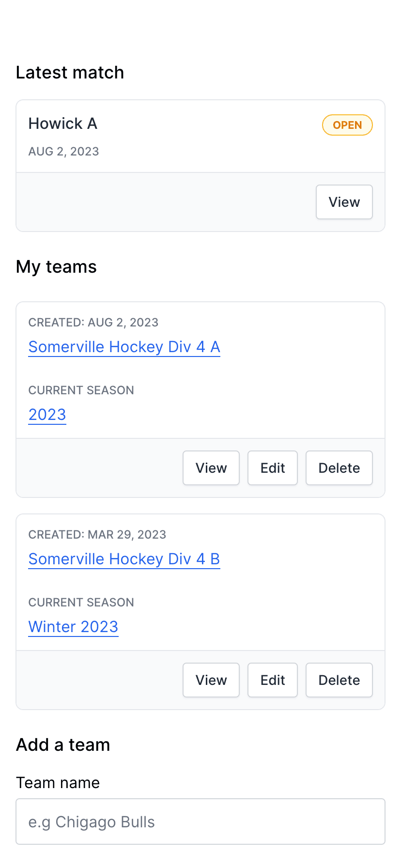
Task: Click the Howick A match title
Action: [63, 124]
